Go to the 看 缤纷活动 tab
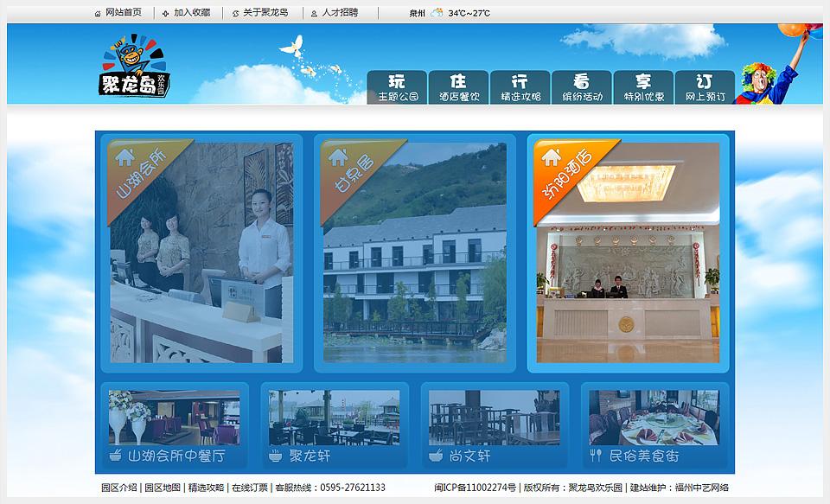 (582, 87)
